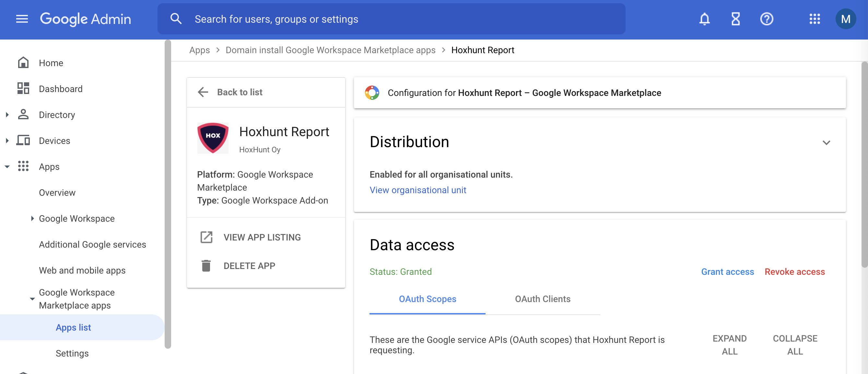Open the hamburger main menu

click(x=22, y=19)
